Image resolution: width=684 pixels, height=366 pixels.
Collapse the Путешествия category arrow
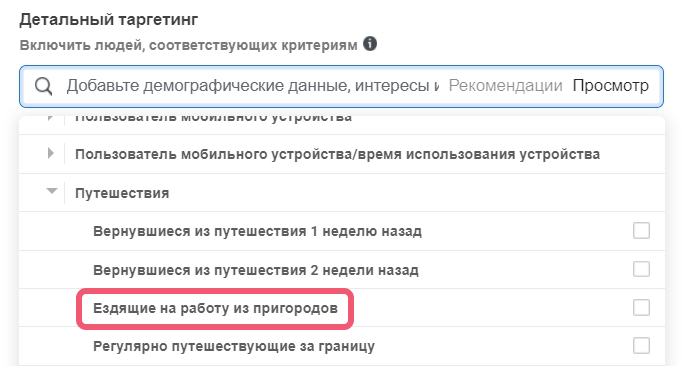pyautogui.click(x=52, y=191)
